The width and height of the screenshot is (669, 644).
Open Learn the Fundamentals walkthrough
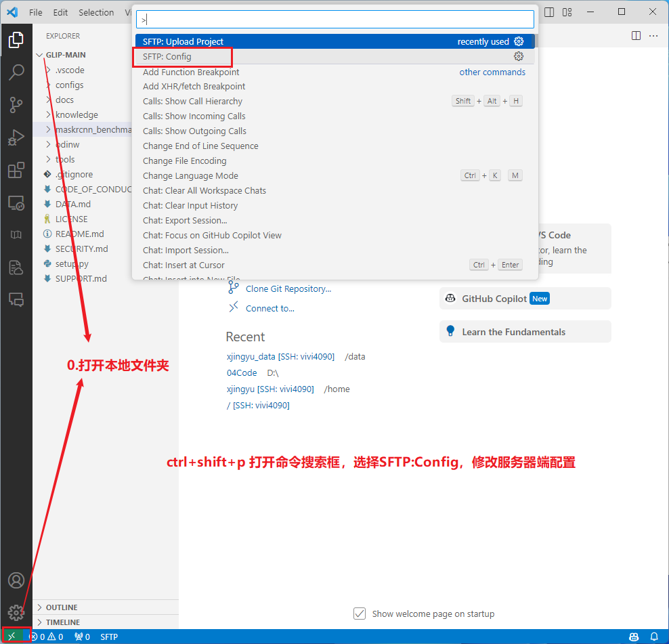[525, 332]
